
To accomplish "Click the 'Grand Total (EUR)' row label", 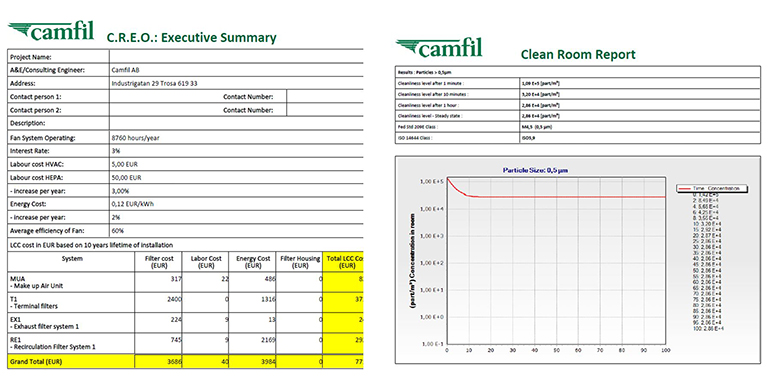I will [x=37, y=362].
